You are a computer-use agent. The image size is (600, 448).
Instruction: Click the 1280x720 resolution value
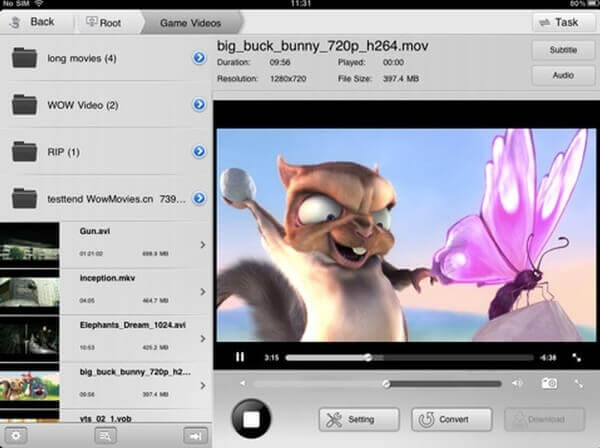pyautogui.click(x=288, y=79)
